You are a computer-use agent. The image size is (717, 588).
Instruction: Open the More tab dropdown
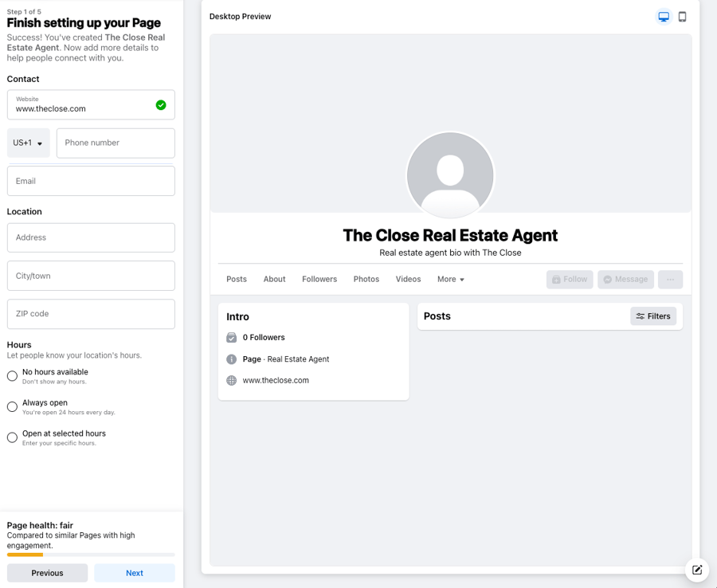[x=451, y=279]
